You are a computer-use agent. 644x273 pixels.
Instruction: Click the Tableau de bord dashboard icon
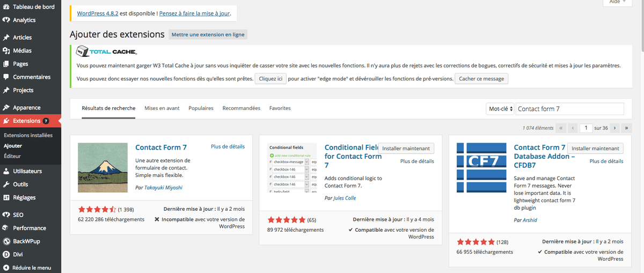(x=6, y=6)
